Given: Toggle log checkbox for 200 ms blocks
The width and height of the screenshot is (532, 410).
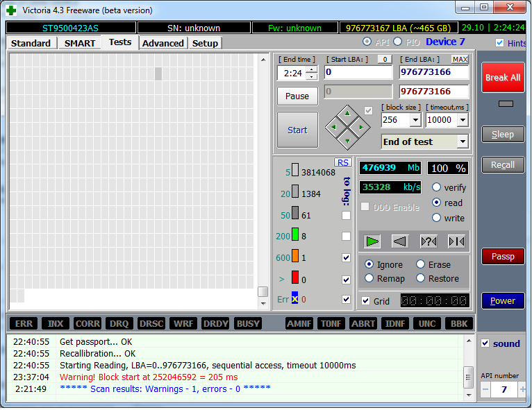Looking at the screenshot, I should click(346, 236).
